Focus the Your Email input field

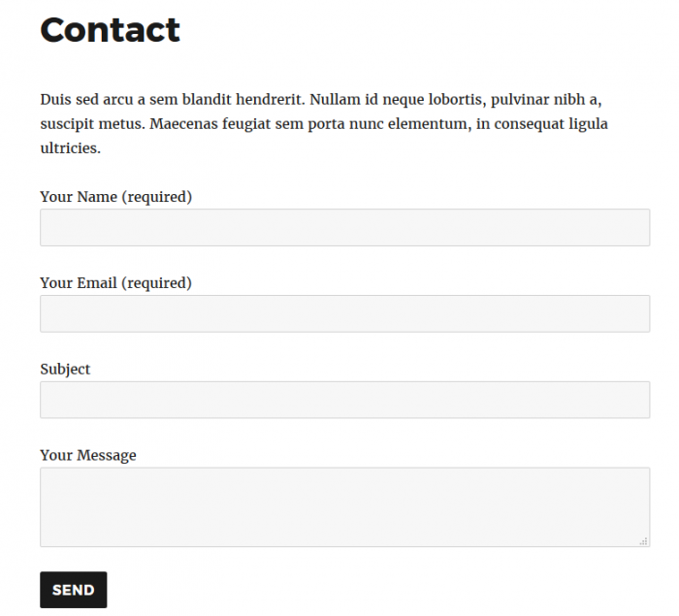(x=344, y=314)
